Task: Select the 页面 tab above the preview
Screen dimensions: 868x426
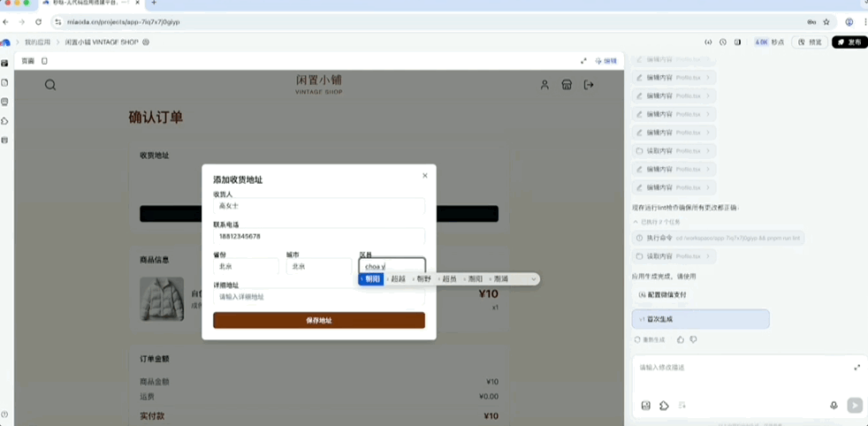Action: pos(28,61)
